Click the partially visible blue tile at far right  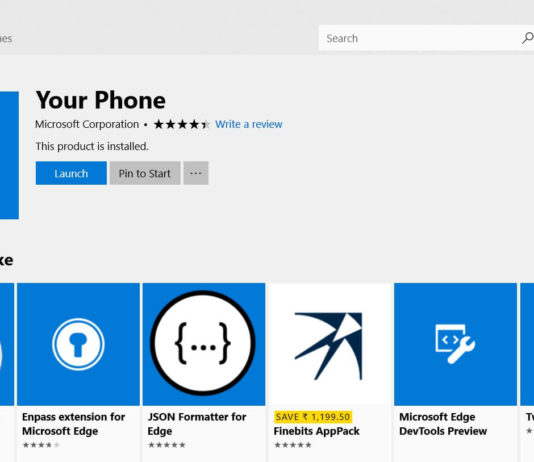pos(527,344)
